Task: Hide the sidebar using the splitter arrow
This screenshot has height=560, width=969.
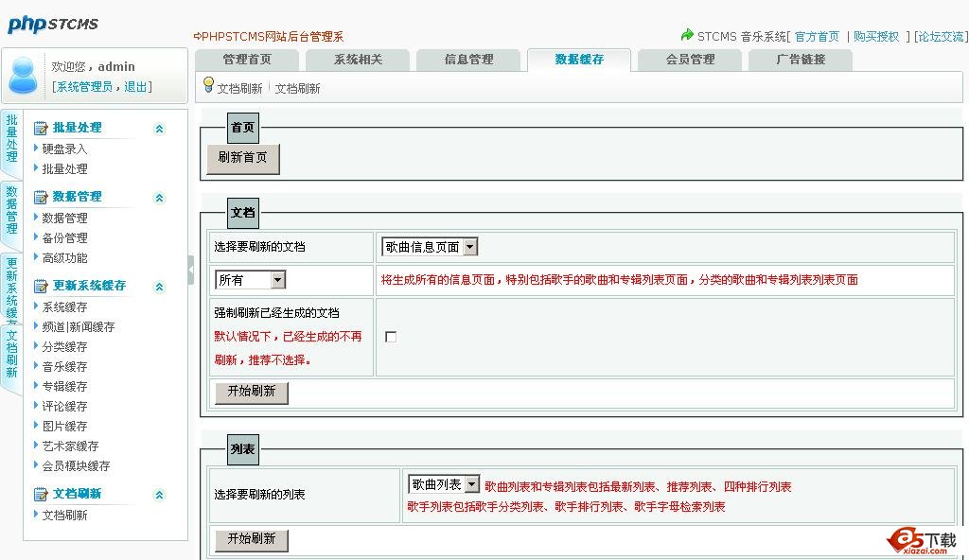Action: tap(191, 271)
